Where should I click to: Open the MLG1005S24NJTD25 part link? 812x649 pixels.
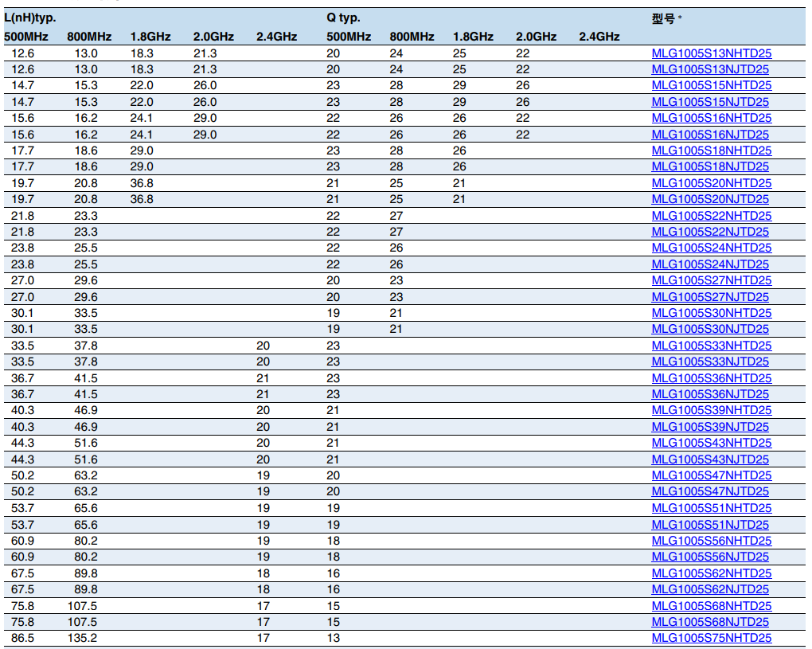coord(710,264)
